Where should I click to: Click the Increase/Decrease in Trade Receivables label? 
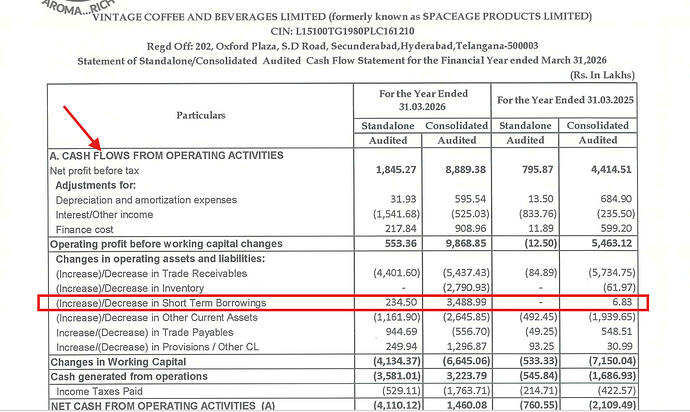(x=151, y=274)
